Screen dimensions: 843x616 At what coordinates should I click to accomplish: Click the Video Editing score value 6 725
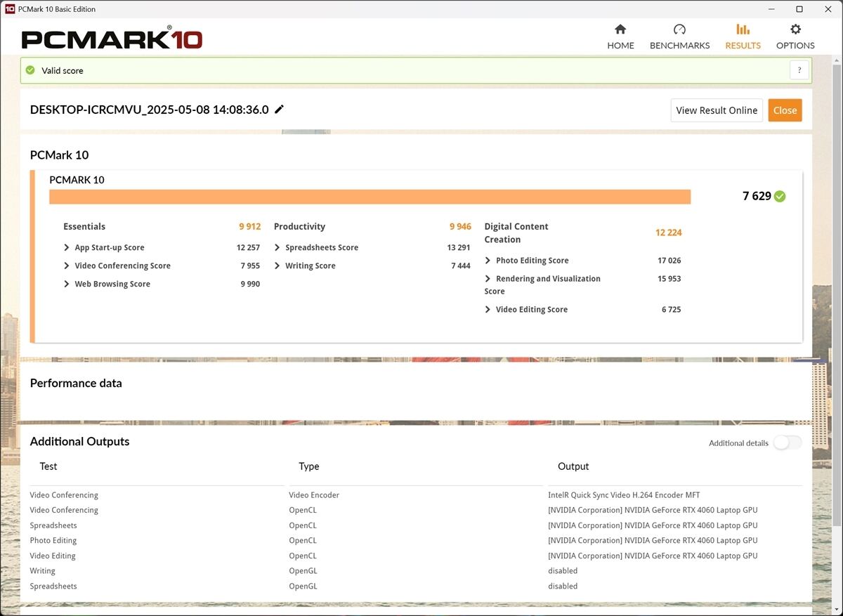click(x=672, y=310)
